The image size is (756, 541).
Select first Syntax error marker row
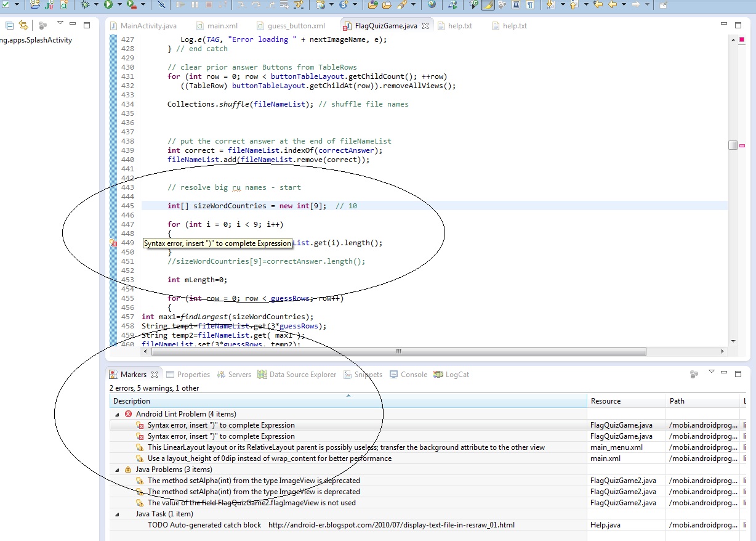[348, 425]
